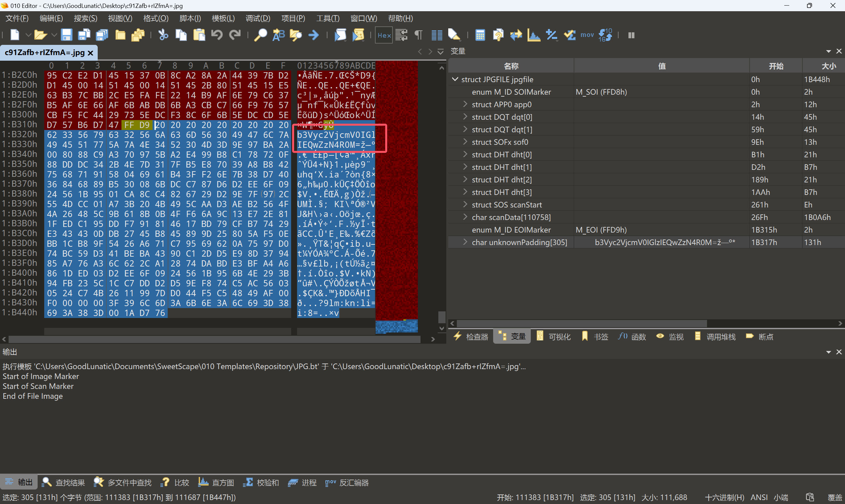The image size is (845, 504).
Task: Click the Save All icon
Action: coord(102,35)
